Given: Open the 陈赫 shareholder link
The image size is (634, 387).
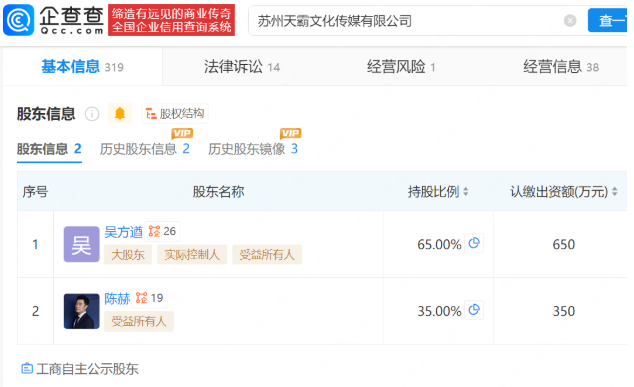Looking at the screenshot, I should pyautogui.click(x=117, y=298).
